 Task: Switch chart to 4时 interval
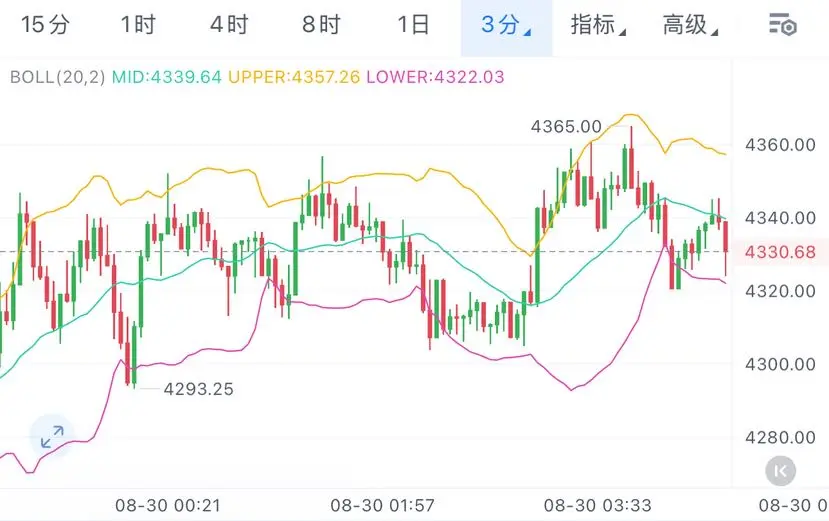click(229, 25)
